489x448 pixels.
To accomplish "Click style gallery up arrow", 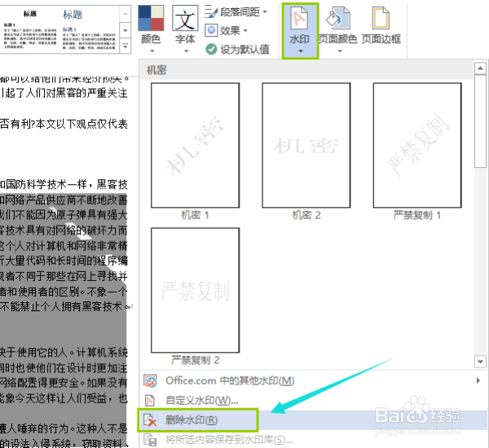I will (125, 14).
